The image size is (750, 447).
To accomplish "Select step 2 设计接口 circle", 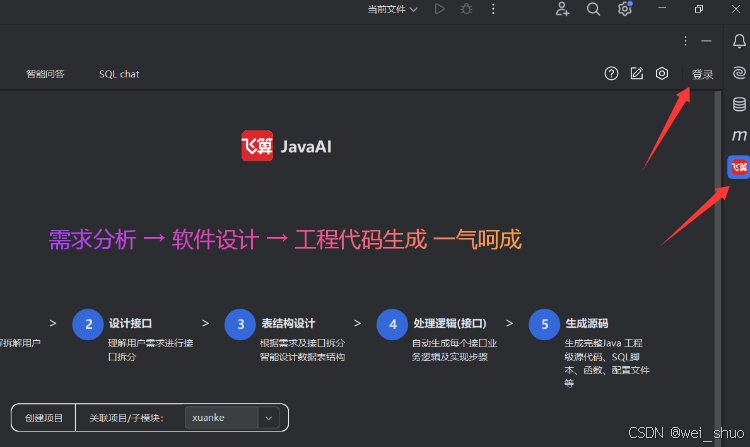I will click(88, 324).
